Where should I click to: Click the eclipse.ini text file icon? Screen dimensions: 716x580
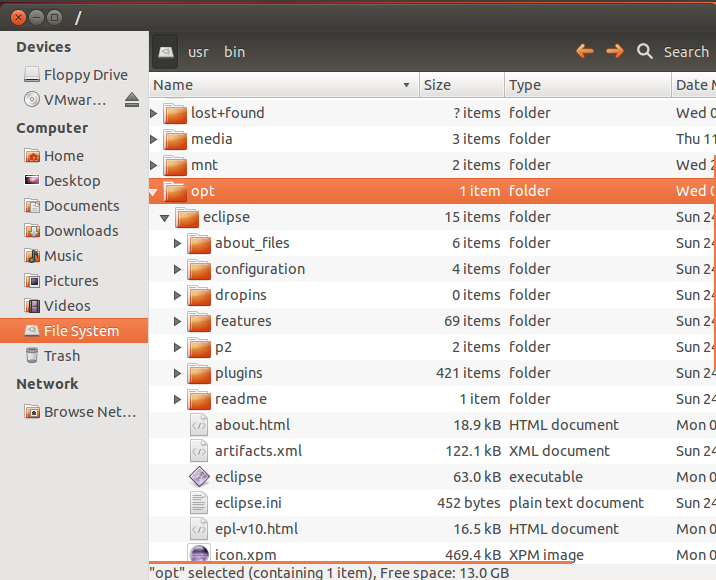(x=199, y=503)
